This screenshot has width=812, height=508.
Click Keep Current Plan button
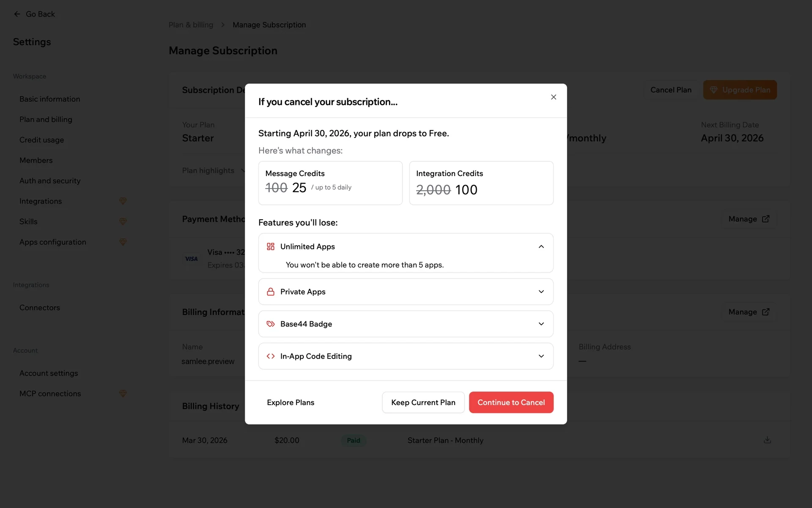(423, 402)
